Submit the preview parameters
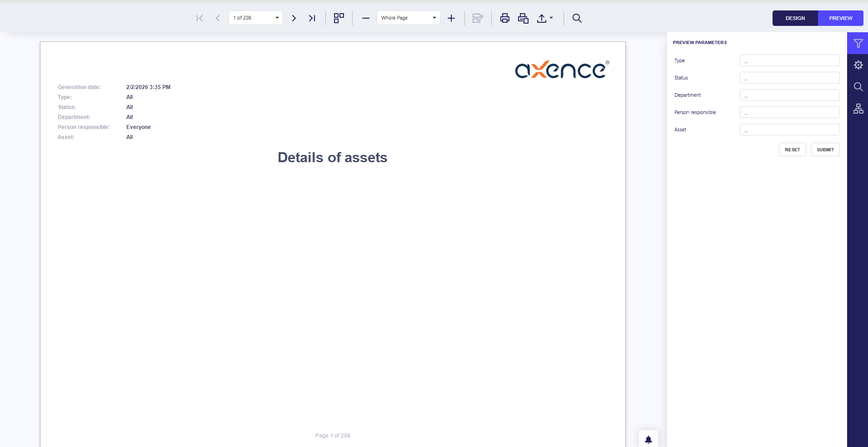The image size is (868, 447). point(825,149)
